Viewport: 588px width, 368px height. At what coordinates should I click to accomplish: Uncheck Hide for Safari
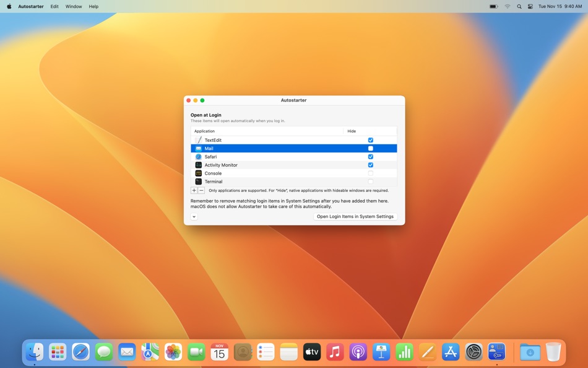coord(371,157)
